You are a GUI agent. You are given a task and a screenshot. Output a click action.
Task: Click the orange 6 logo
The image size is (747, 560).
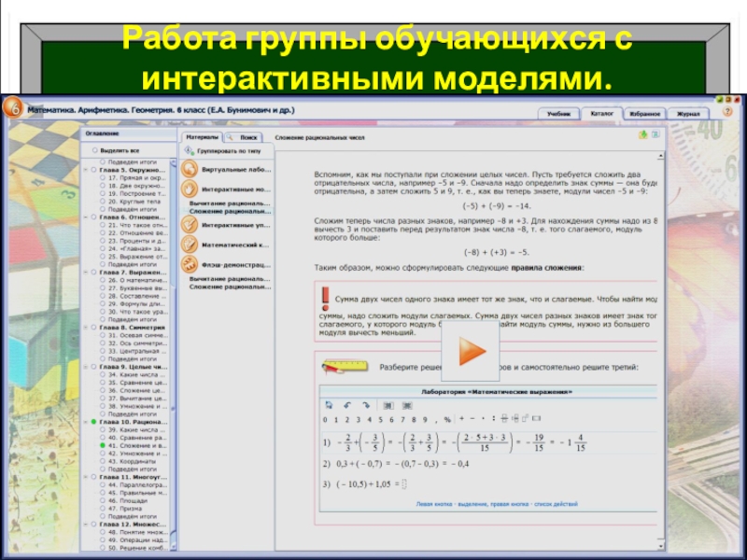(13, 108)
